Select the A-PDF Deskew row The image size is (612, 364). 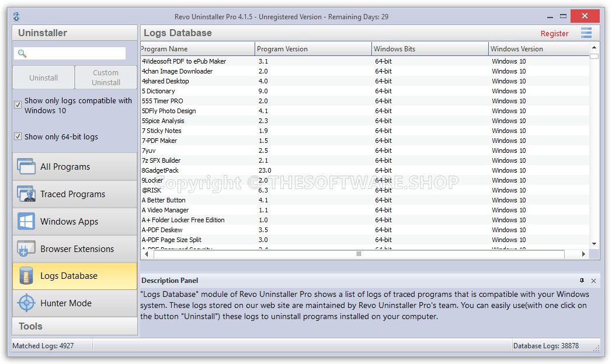click(x=365, y=230)
